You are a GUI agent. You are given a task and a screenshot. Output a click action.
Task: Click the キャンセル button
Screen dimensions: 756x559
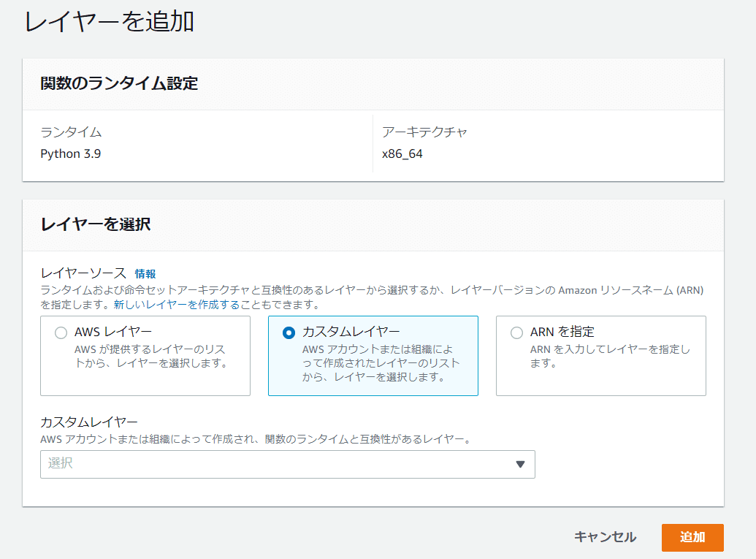(604, 537)
